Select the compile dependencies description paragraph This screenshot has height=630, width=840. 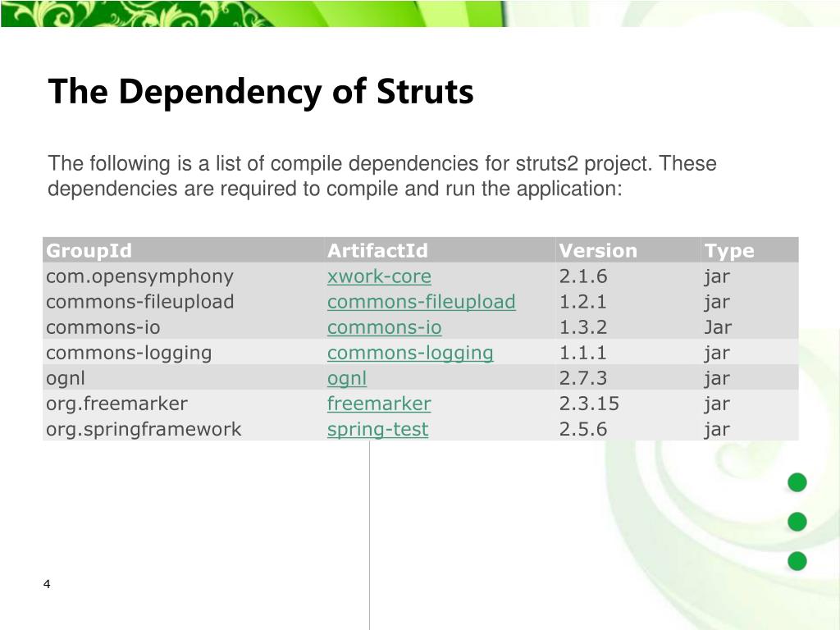[382, 176]
